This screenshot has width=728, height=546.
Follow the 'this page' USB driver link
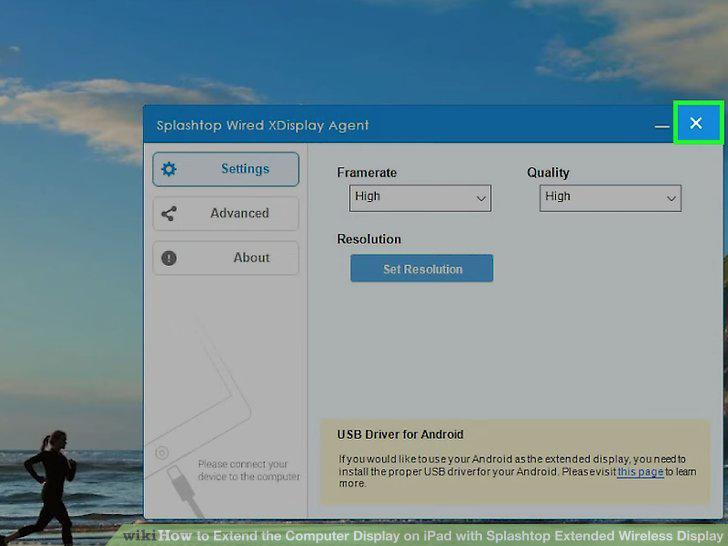640,472
